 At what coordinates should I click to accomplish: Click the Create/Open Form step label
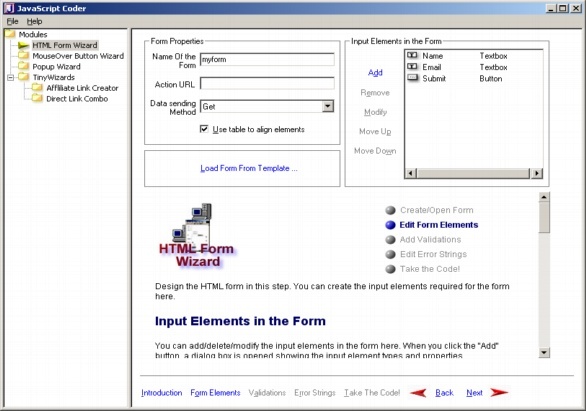tap(437, 210)
